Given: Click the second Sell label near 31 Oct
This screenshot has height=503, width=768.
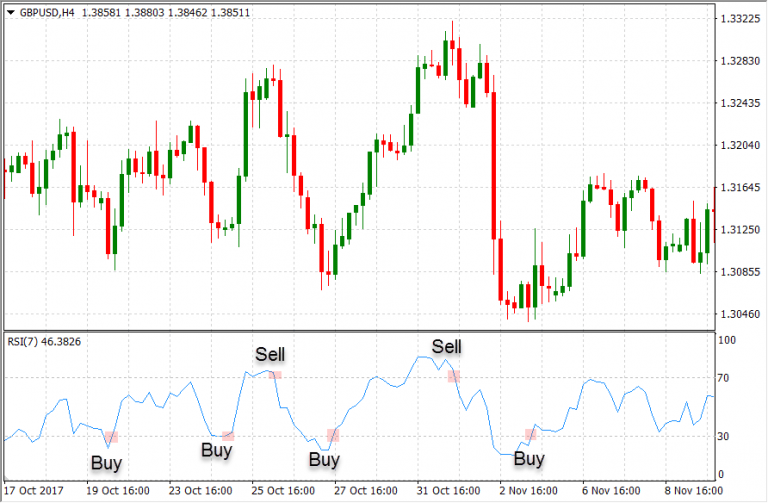Looking at the screenshot, I should pos(446,347).
